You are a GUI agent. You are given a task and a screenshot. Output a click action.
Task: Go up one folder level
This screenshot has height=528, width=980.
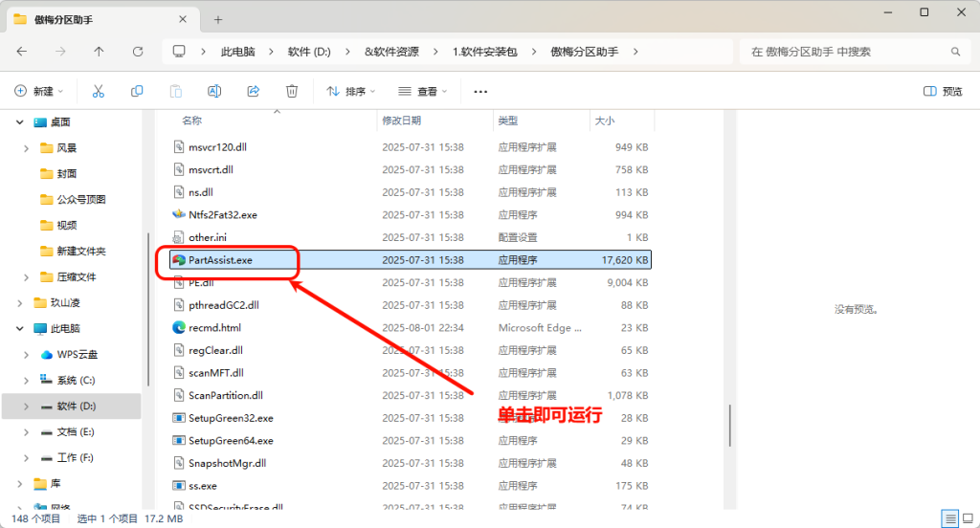tap(99, 52)
